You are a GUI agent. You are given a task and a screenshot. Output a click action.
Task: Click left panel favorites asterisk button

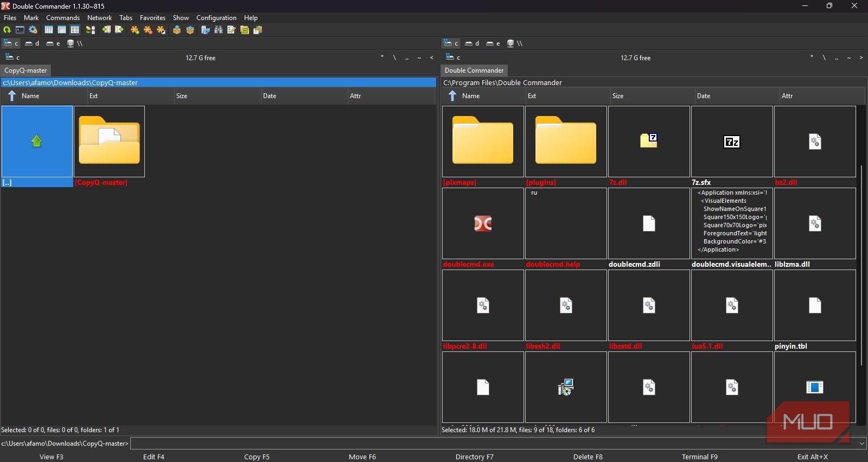pos(382,57)
